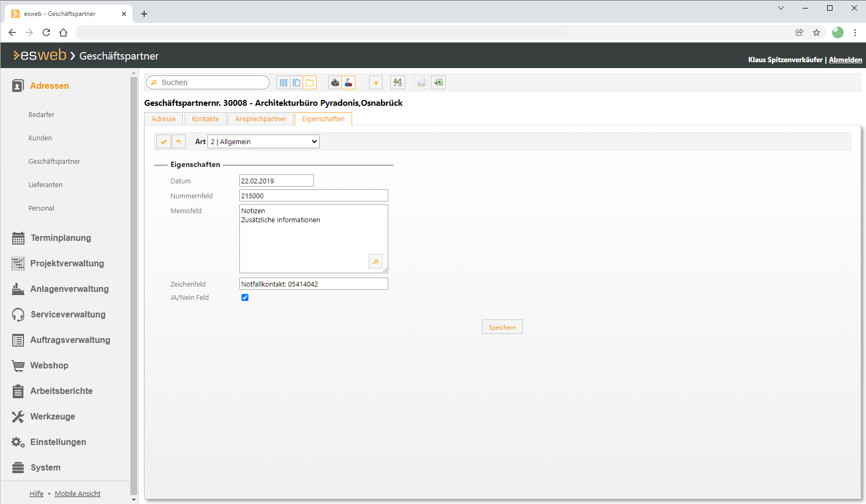The height and width of the screenshot is (504, 866).
Task: Click the Werkzeuge tools icon
Action: 18,417
